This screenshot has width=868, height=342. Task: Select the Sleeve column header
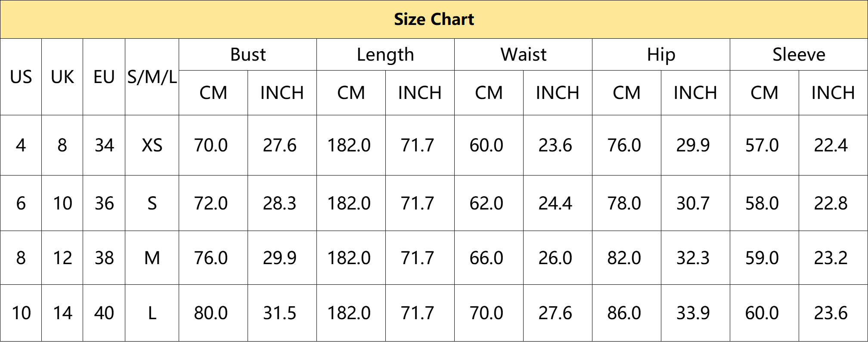click(799, 55)
